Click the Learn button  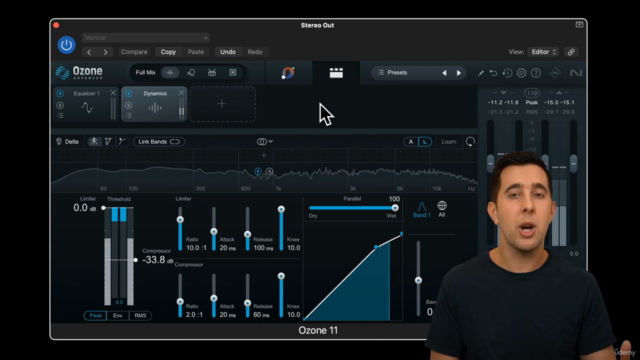(x=449, y=142)
